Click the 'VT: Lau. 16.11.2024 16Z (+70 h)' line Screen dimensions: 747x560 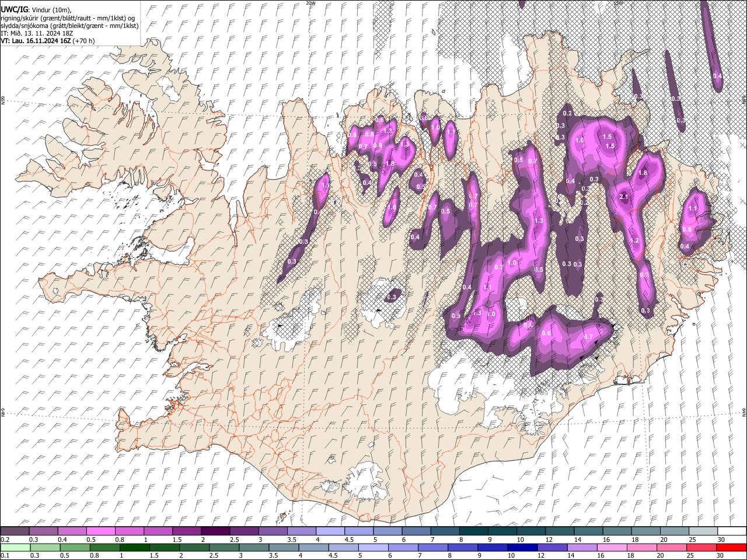(x=48, y=41)
